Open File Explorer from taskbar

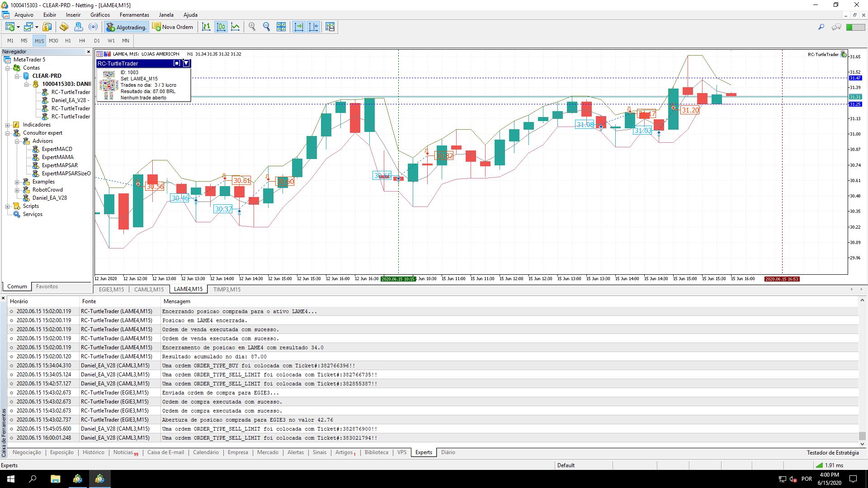click(x=55, y=479)
